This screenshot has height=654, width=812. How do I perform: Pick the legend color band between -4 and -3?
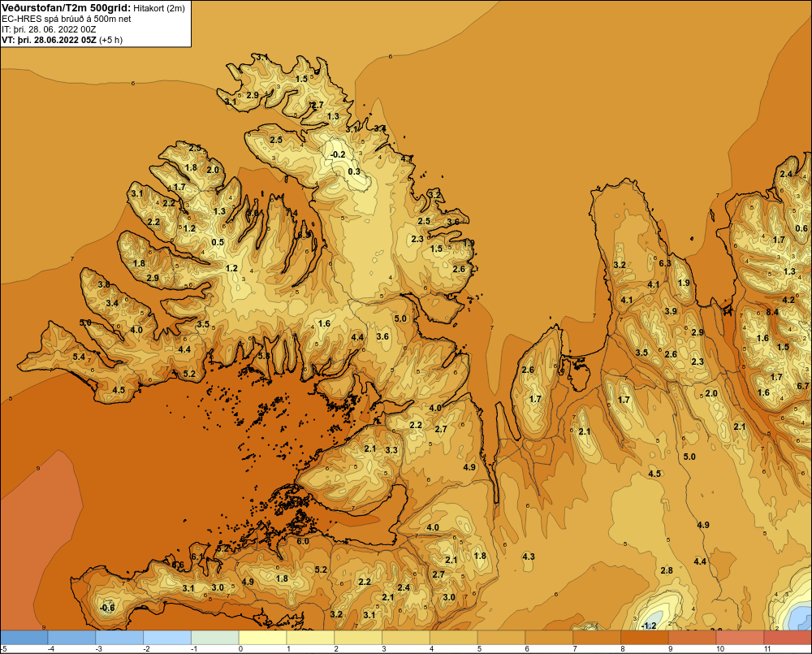71,637
